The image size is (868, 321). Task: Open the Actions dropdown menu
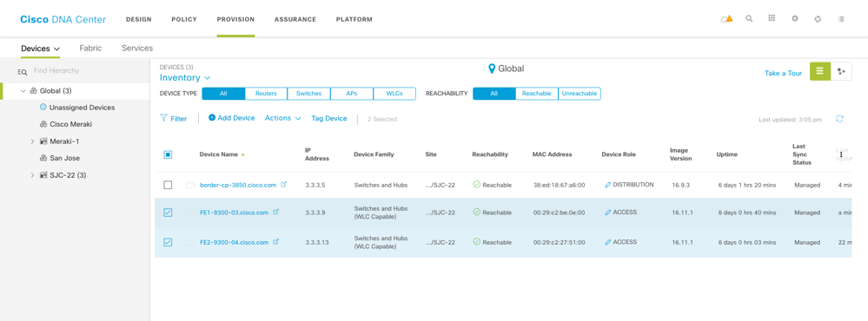(283, 118)
